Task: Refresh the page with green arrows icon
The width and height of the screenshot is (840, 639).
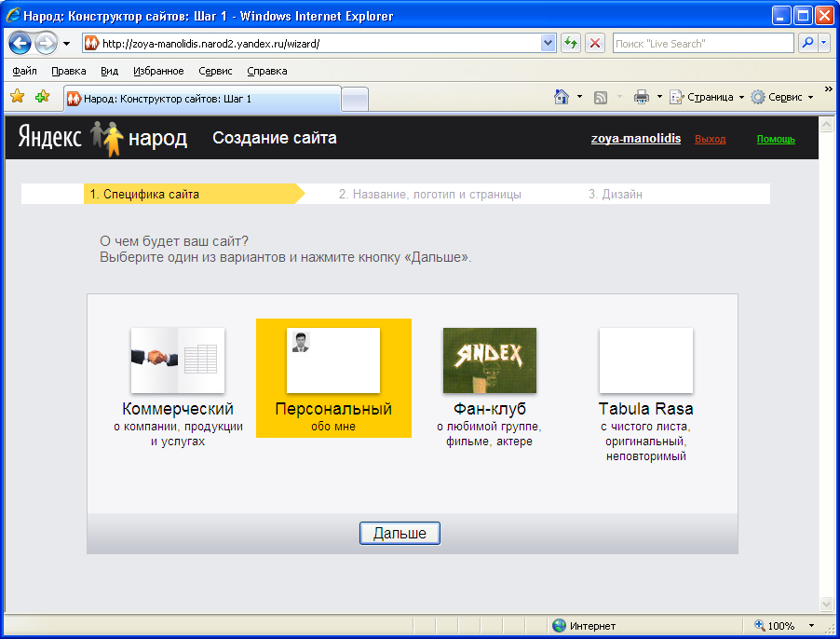Action: (x=571, y=44)
